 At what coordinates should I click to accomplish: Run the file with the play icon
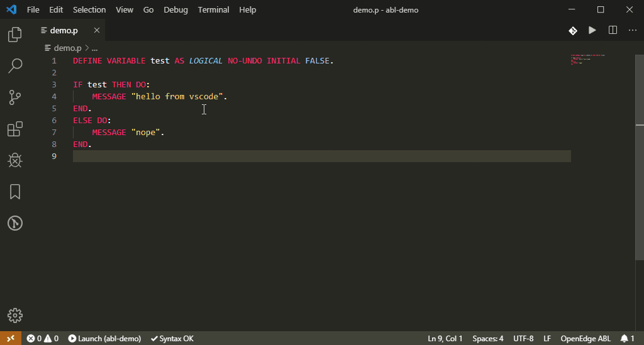click(x=592, y=30)
